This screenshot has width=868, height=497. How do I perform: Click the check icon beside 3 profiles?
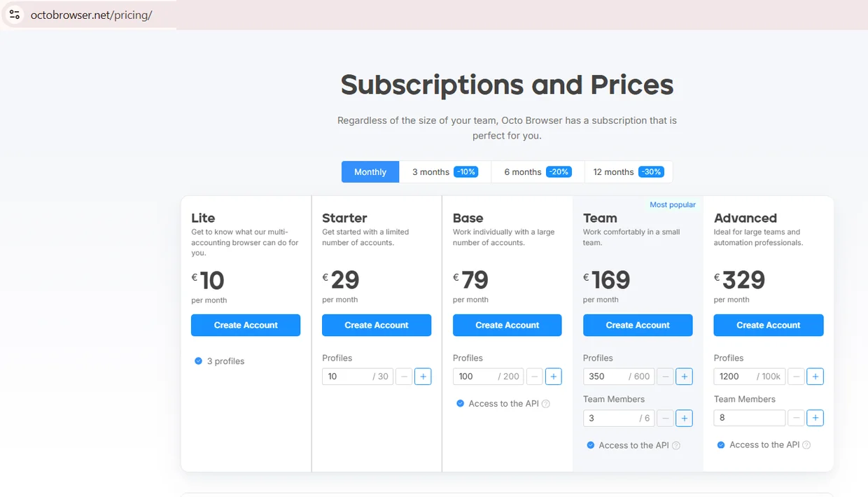[x=198, y=361]
